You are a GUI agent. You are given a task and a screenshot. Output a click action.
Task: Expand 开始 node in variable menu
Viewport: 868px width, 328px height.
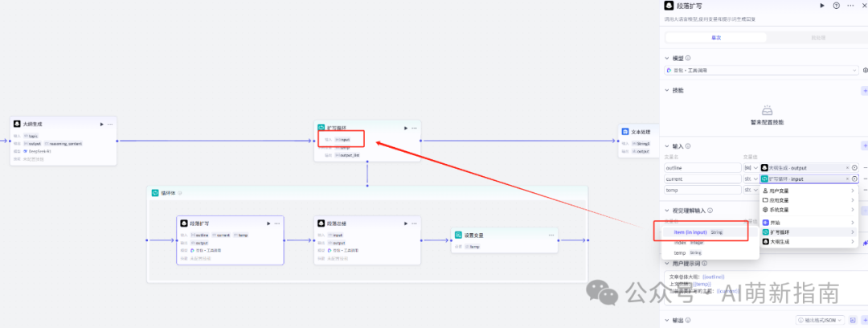pos(809,222)
